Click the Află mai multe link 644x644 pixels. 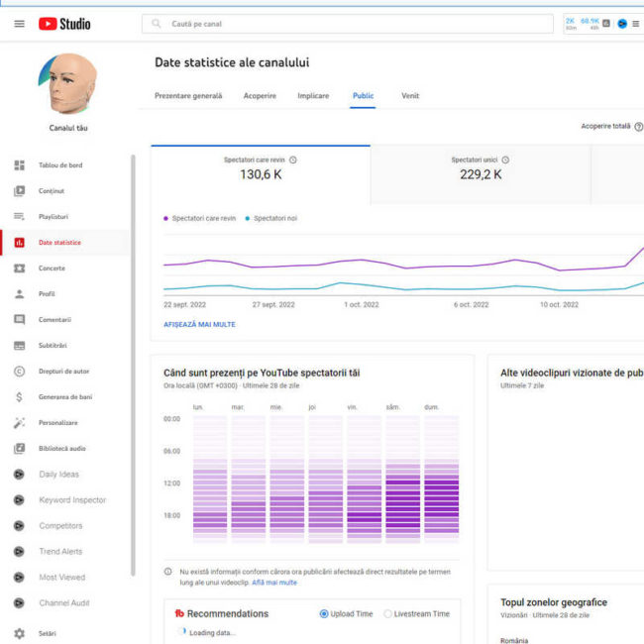pyautogui.click(x=274, y=583)
